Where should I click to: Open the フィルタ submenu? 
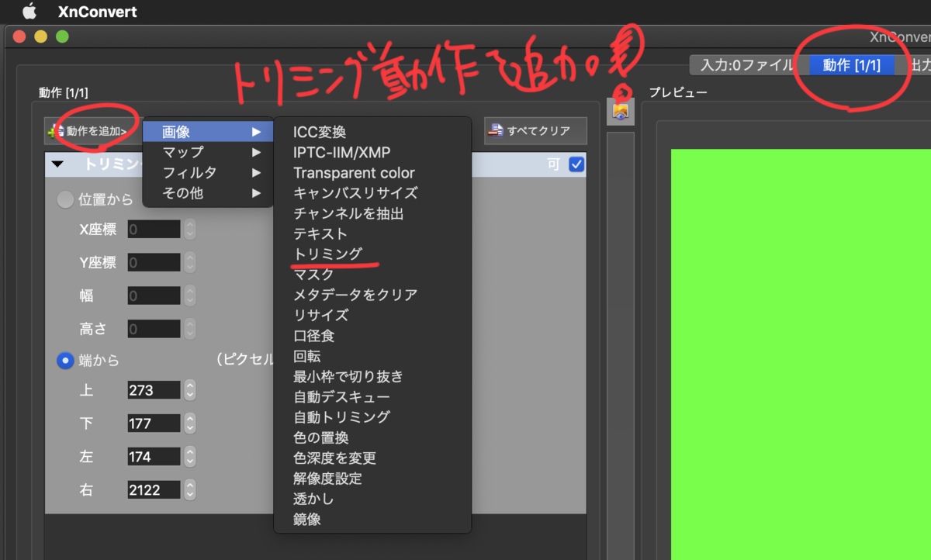click(208, 173)
